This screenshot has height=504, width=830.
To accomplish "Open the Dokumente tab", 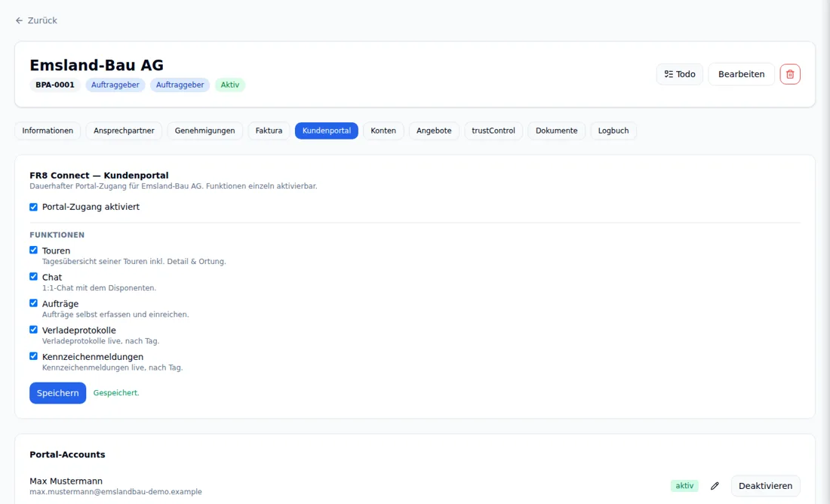I will tap(556, 131).
